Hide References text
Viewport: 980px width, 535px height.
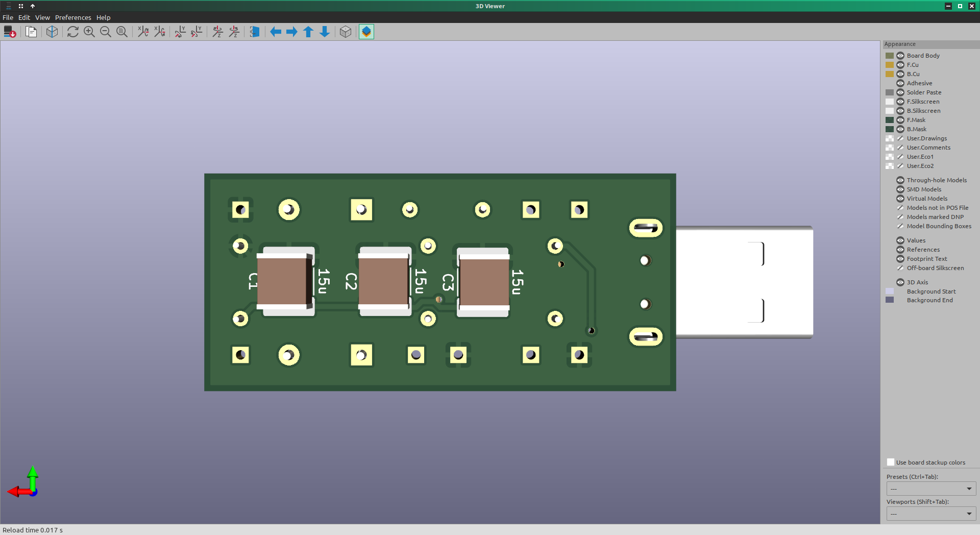[900, 250]
